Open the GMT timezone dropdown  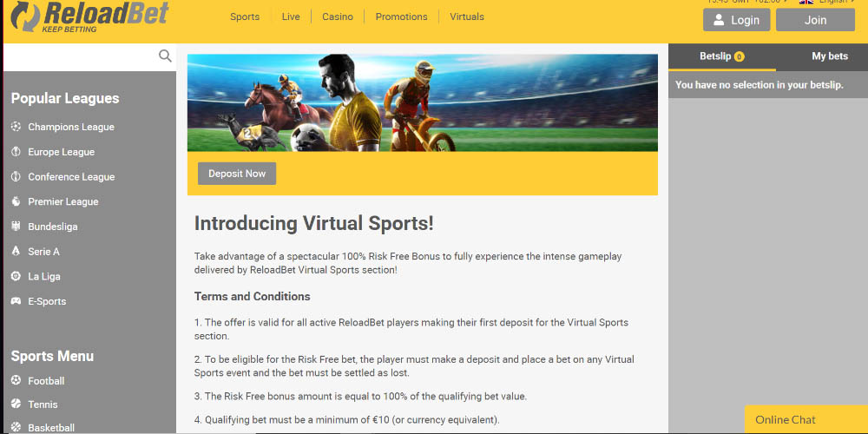pyautogui.click(x=747, y=2)
